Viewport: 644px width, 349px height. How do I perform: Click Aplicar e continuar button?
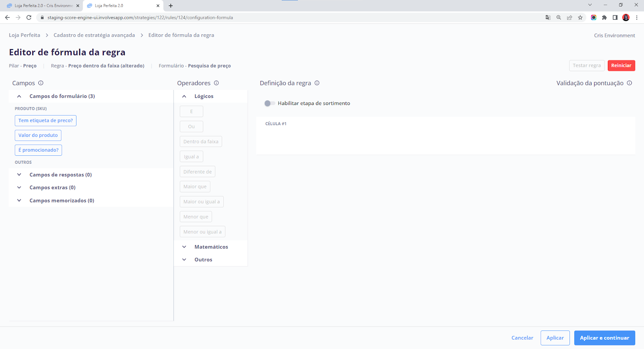coord(605,338)
